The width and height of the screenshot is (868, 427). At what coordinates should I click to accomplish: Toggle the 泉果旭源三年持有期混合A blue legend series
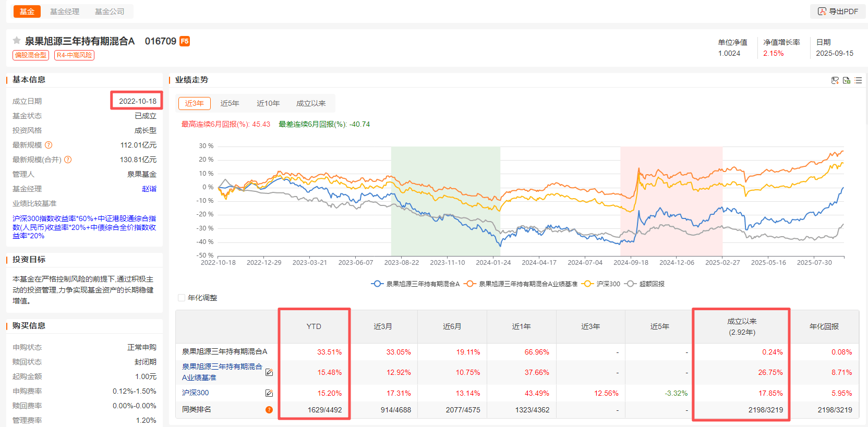point(415,284)
